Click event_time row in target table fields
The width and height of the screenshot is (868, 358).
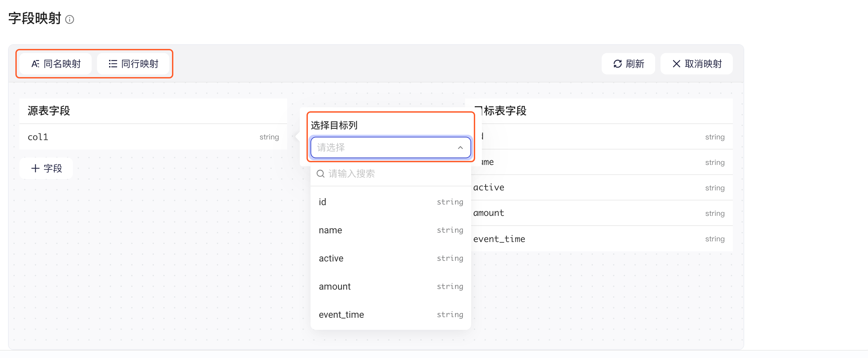(601, 239)
